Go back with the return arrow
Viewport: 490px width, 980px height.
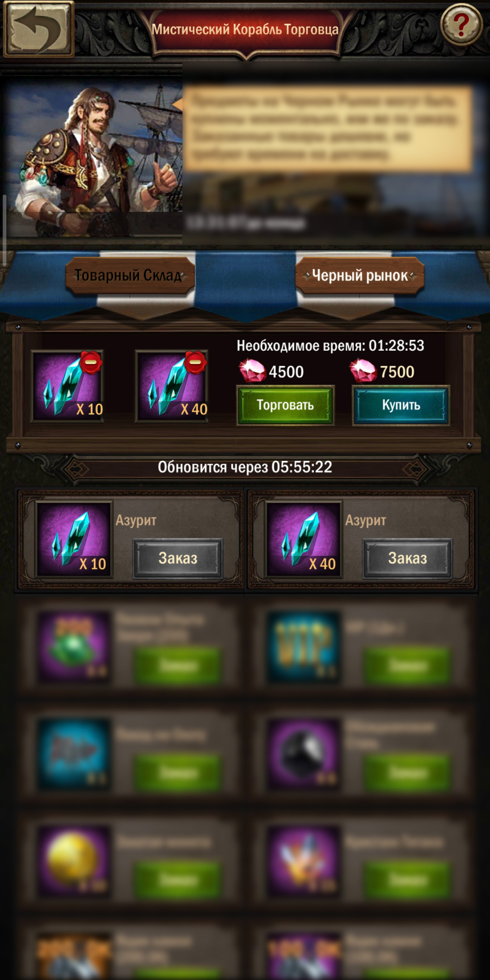pyautogui.click(x=38, y=29)
